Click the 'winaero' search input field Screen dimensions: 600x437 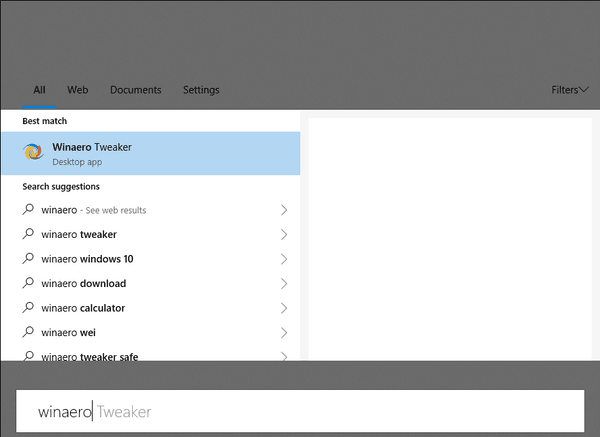[300, 411]
